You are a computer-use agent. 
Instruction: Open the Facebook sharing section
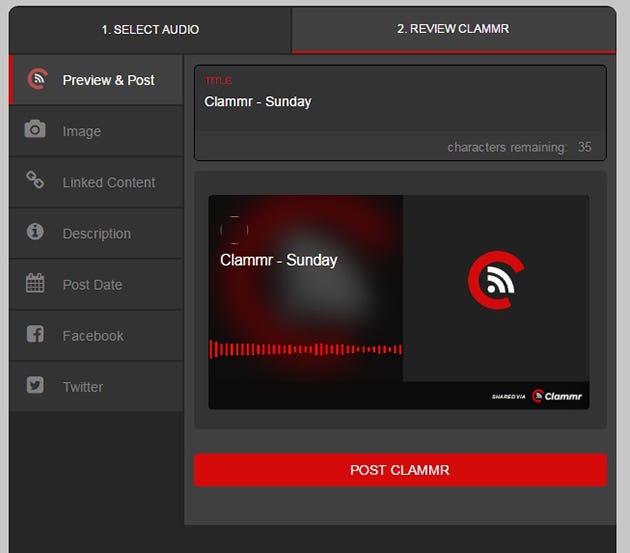click(96, 335)
